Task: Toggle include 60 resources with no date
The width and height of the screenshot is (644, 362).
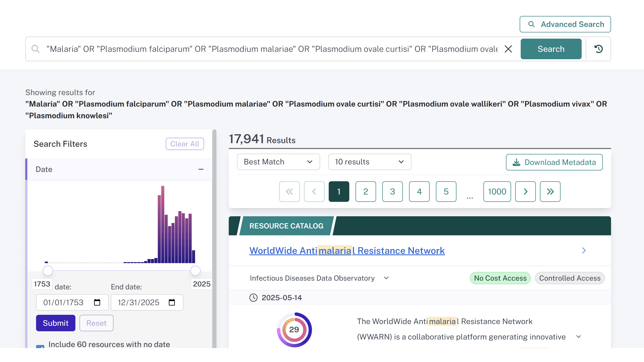Action: (x=40, y=347)
